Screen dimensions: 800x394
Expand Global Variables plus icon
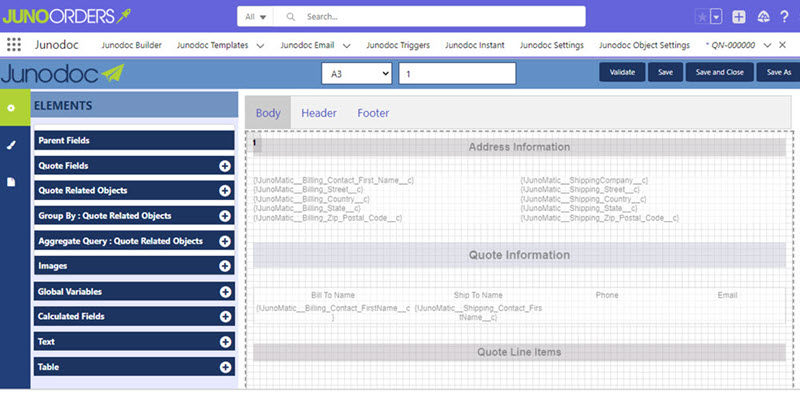coord(225,292)
